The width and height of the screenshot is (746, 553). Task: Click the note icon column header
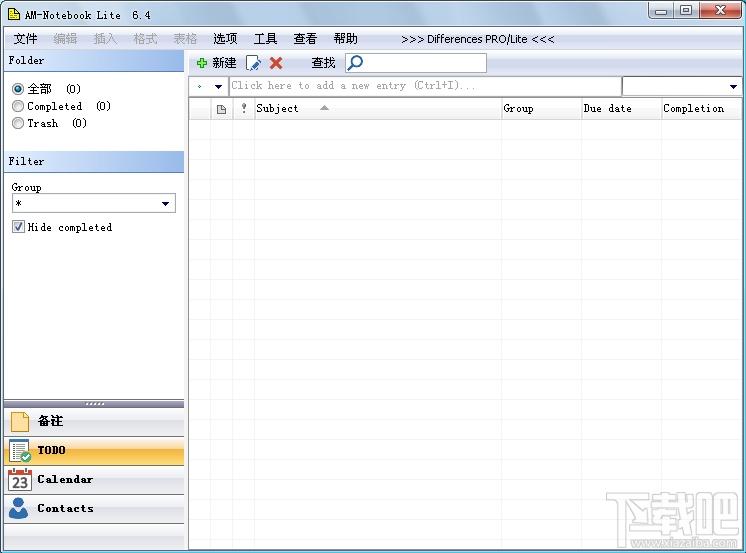(x=221, y=109)
